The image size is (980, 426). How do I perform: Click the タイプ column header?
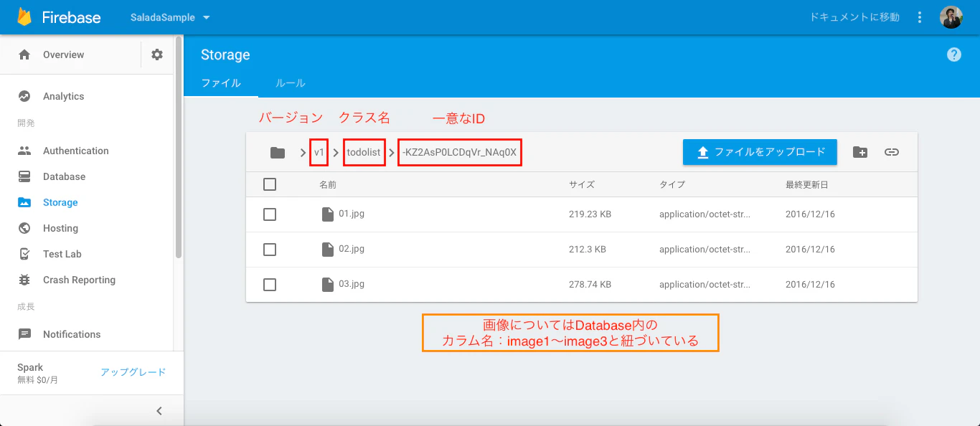(672, 184)
